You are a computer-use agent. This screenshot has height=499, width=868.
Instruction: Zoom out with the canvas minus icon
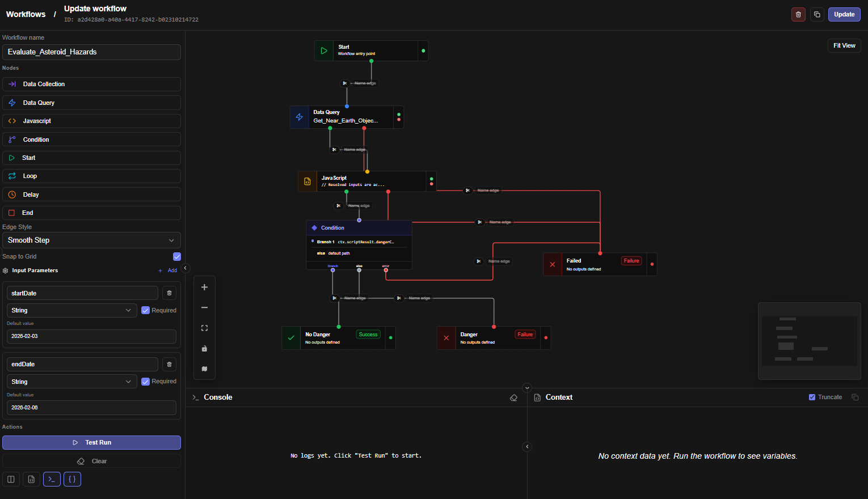click(x=204, y=308)
